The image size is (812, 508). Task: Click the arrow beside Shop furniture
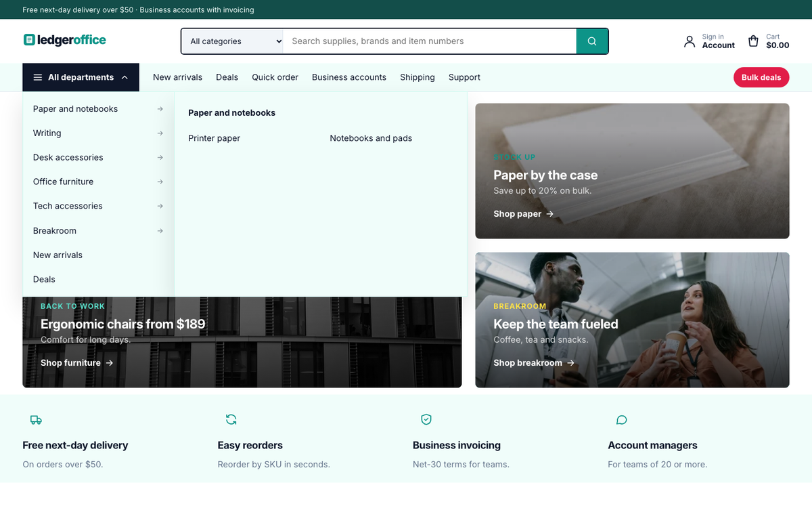[x=110, y=363]
